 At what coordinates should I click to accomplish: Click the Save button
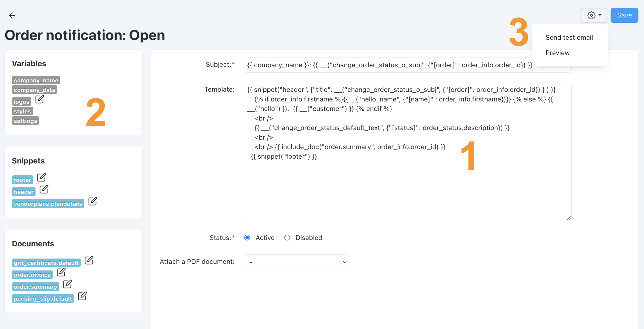[624, 15]
